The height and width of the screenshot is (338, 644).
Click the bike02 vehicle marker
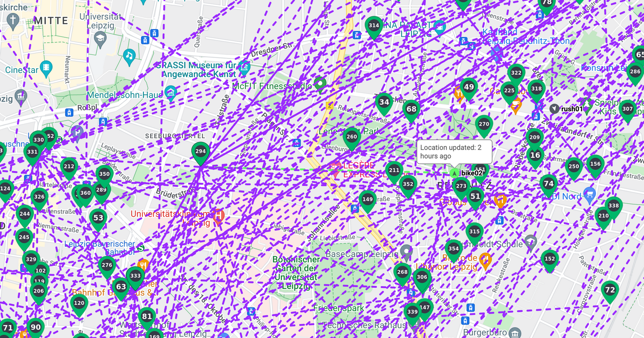[454, 173]
